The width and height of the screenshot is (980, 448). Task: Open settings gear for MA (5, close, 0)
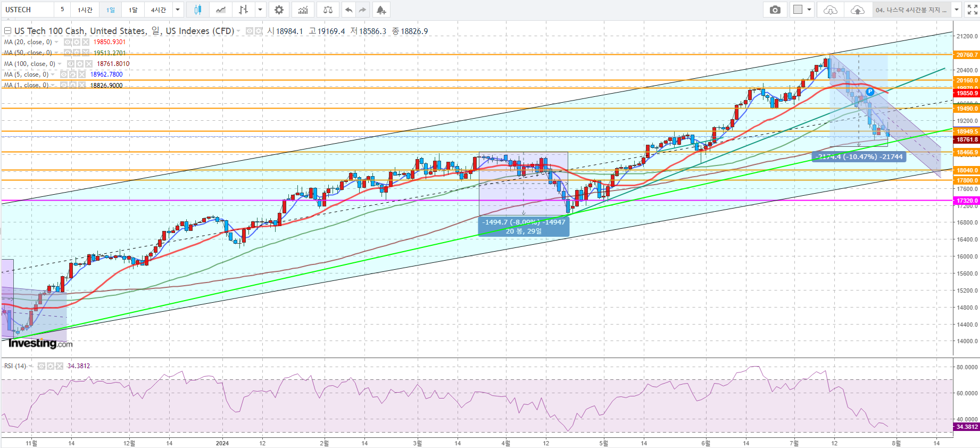[73, 74]
